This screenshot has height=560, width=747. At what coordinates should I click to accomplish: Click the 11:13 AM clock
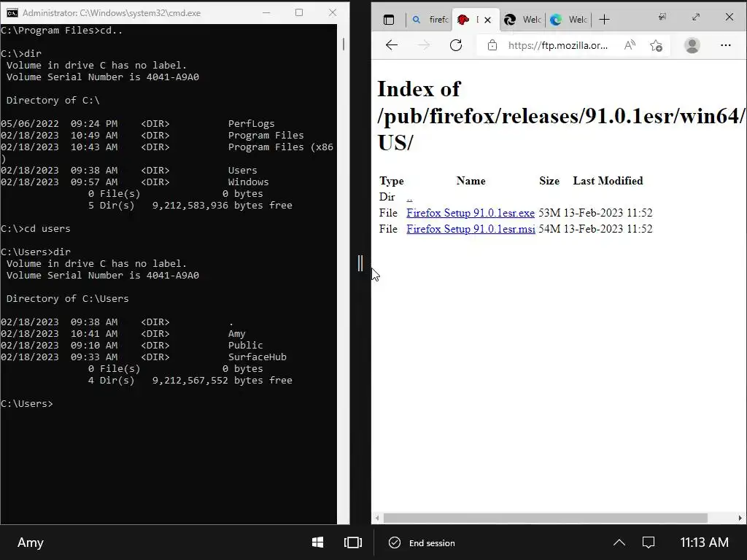coord(704,542)
